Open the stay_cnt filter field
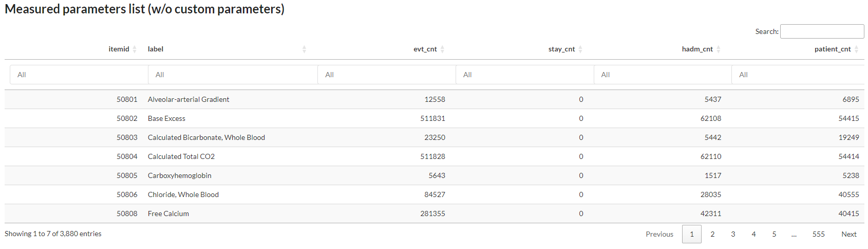This screenshot has width=868, height=249. click(525, 75)
